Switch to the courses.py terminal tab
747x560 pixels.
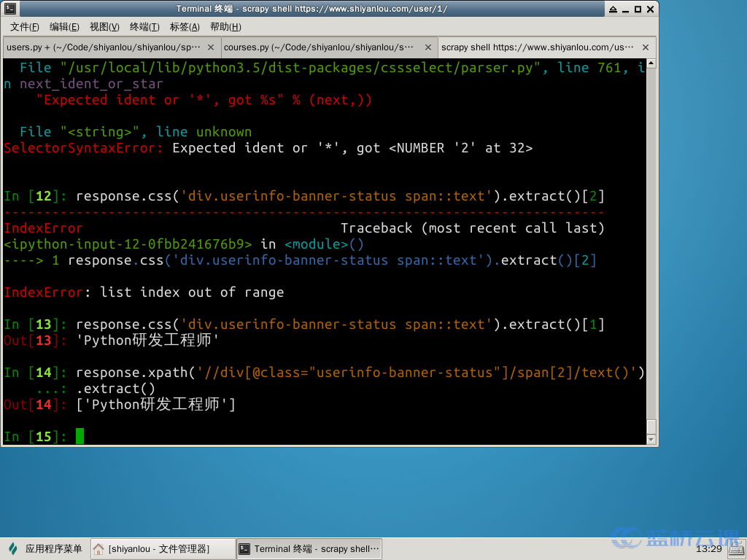pos(328,47)
